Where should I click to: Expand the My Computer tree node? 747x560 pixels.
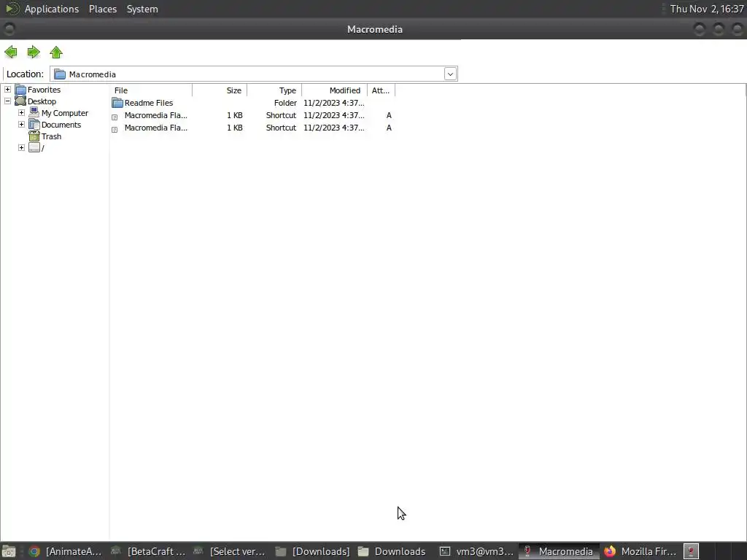(21, 113)
